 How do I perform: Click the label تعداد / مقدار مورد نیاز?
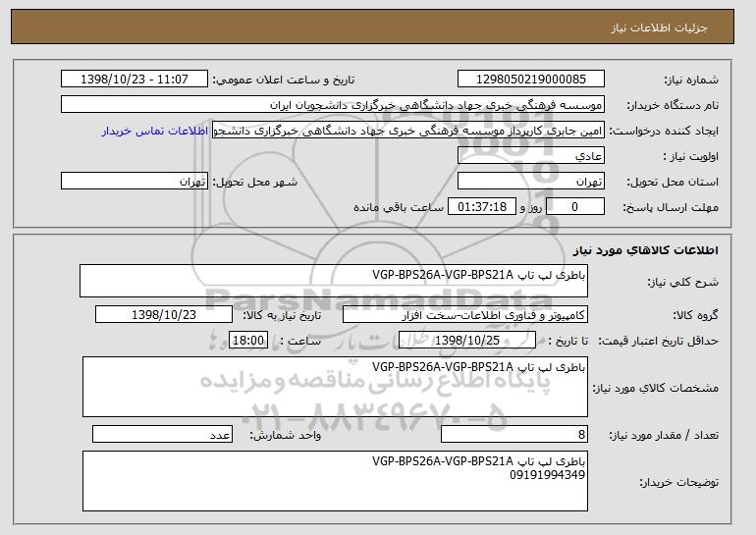[x=664, y=435]
